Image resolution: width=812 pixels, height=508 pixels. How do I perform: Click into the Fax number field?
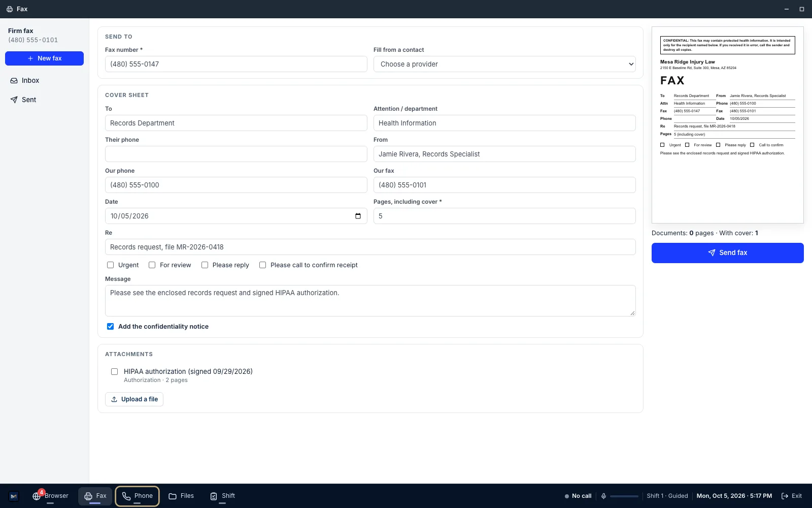[236, 64]
